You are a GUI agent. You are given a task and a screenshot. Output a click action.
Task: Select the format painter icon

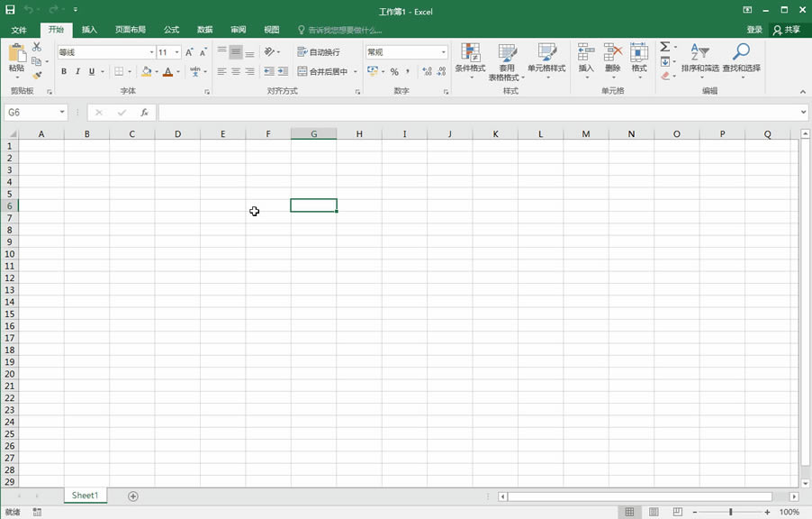36,75
